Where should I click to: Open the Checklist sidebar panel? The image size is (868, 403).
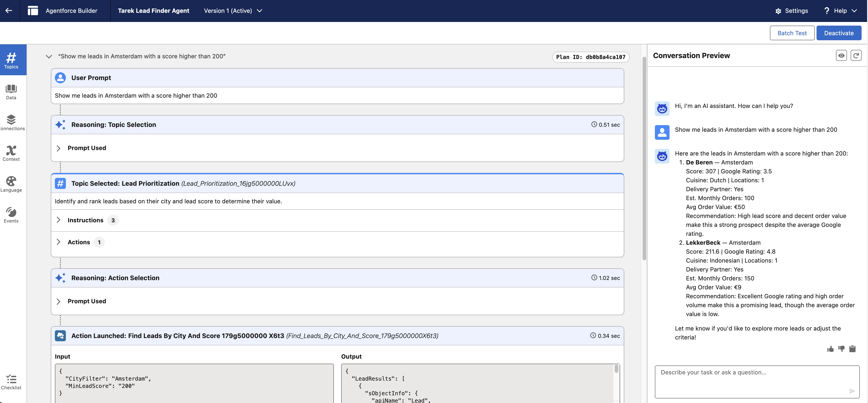tap(11, 382)
